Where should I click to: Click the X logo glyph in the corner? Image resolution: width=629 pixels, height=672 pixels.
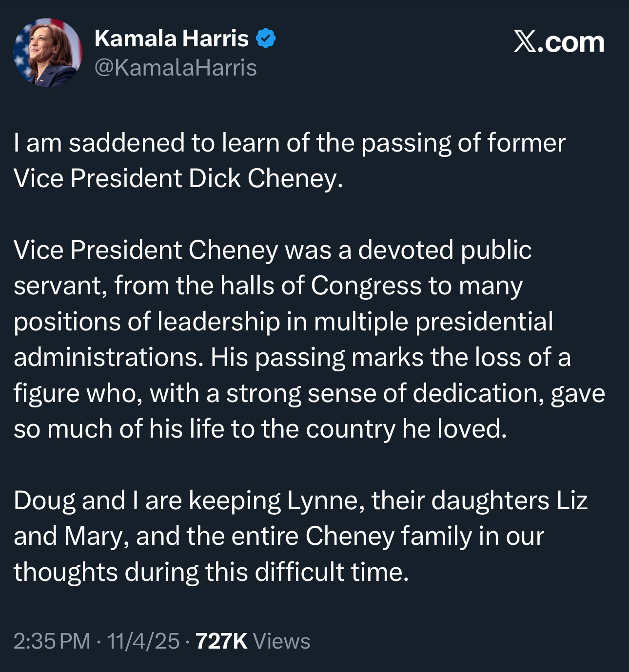[x=525, y=42]
